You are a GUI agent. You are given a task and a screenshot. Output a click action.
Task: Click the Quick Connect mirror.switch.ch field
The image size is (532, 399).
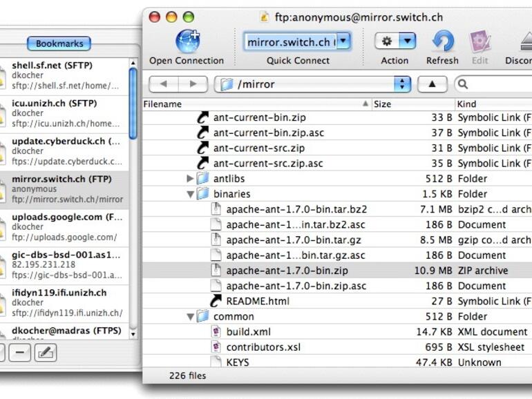point(291,41)
